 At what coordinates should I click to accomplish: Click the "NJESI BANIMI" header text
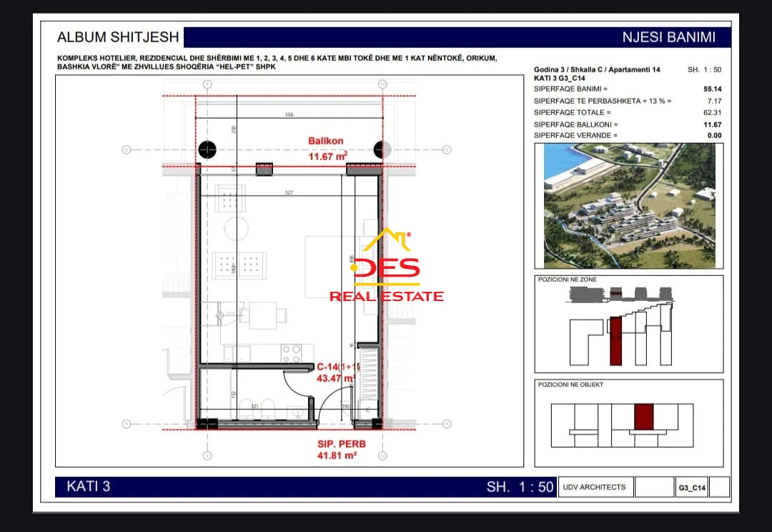[x=668, y=37]
